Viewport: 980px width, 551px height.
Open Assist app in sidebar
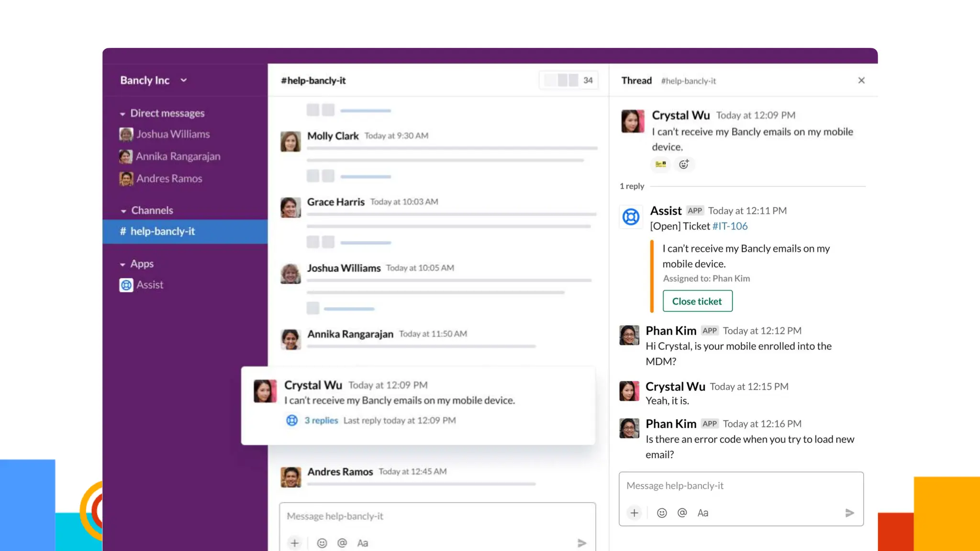click(149, 285)
